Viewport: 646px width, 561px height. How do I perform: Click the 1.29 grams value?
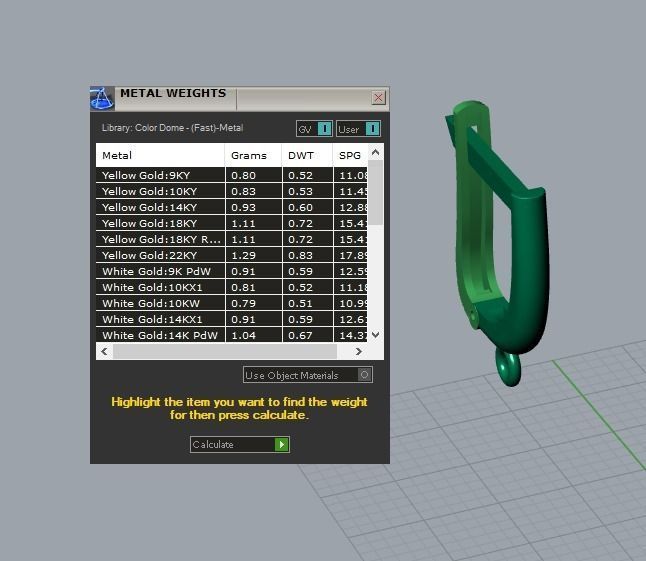coord(243,256)
